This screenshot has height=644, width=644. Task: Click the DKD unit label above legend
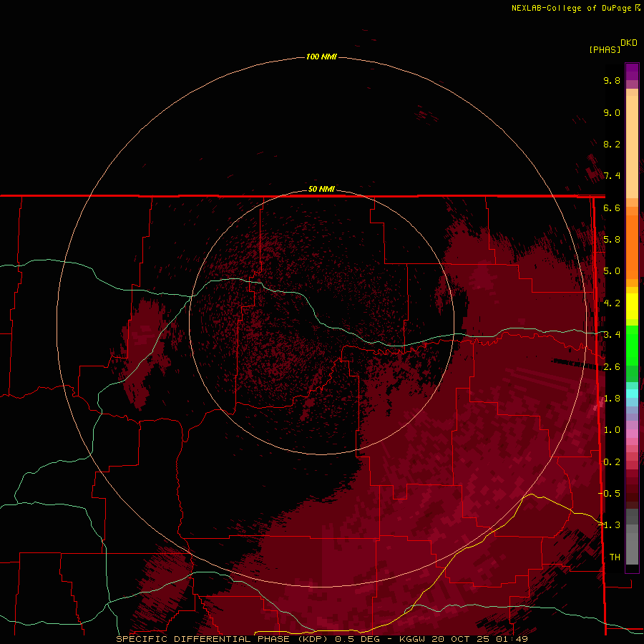628,43
